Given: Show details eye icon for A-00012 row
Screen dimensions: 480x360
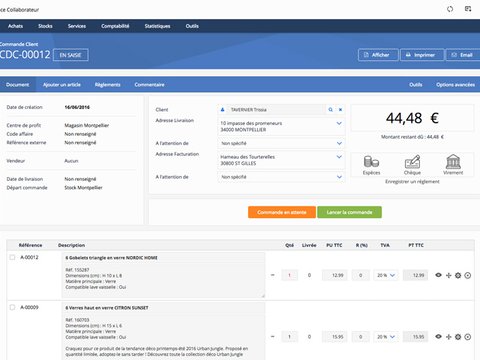Looking at the screenshot, I should [438, 275].
